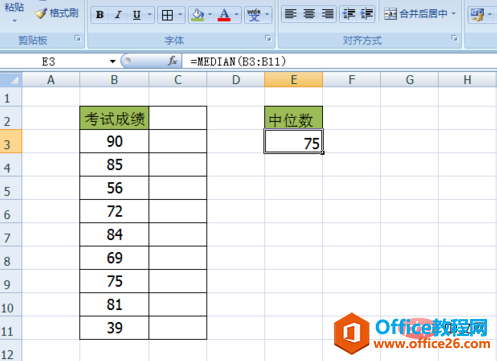Select column D header
This screenshot has width=497, height=361.
(236, 80)
